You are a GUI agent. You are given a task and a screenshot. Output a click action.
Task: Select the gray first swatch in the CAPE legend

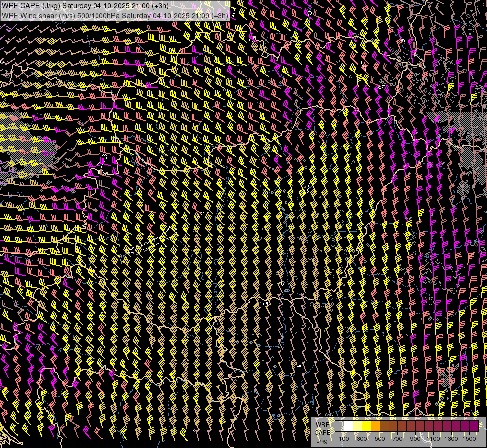tap(339, 426)
